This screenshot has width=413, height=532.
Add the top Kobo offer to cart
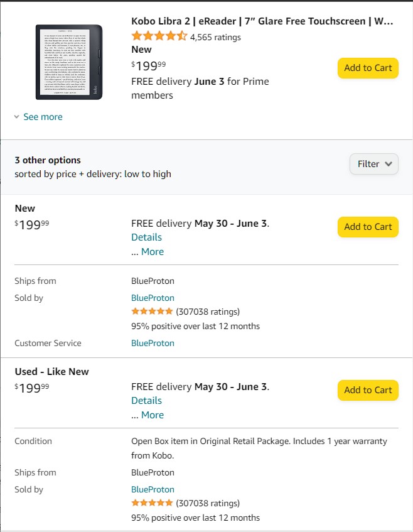tap(368, 68)
